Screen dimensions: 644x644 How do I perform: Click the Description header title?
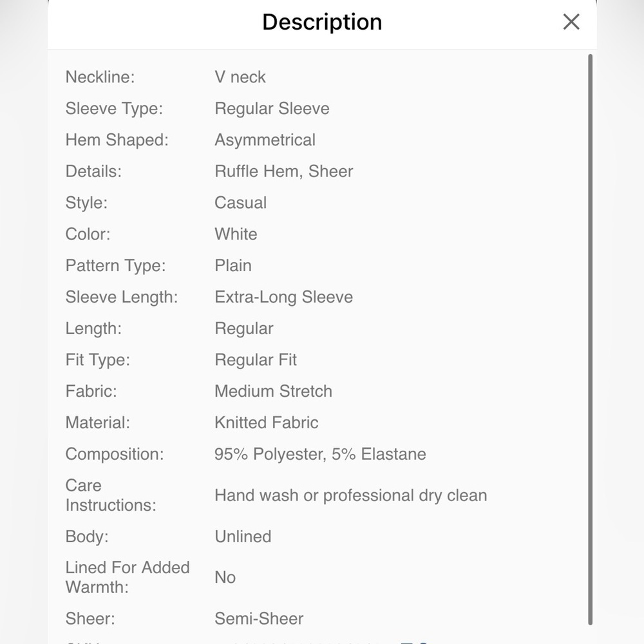(322, 22)
